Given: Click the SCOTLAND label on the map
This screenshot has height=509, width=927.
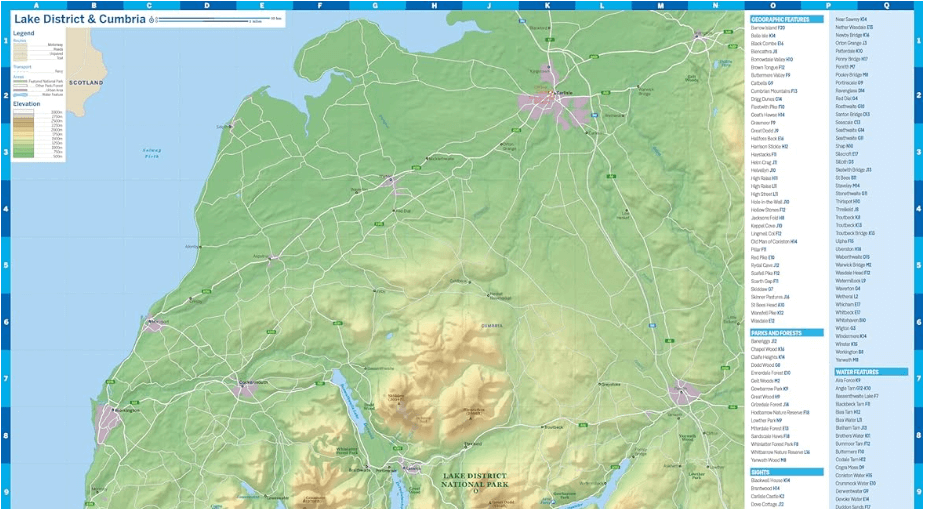Looking at the screenshot, I should 86,83.
